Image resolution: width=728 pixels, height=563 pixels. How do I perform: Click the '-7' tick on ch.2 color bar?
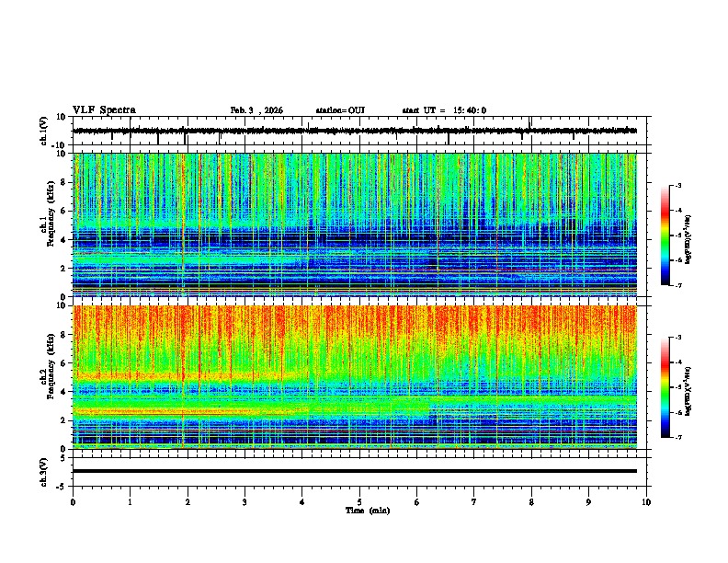pos(677,437)
